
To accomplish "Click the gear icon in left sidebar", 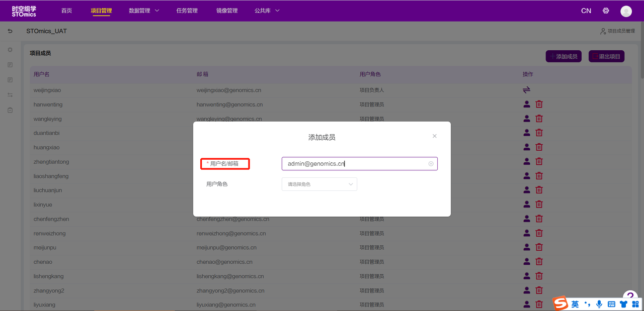I will 10,50.
